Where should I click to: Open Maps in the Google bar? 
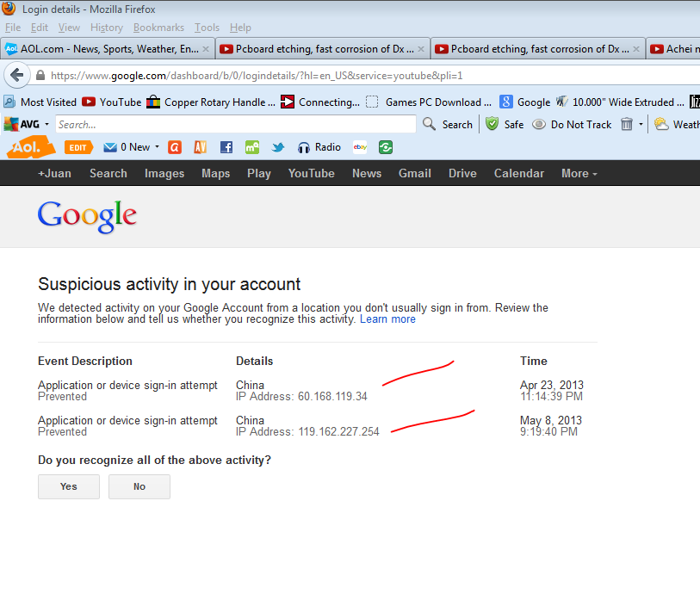(215, 173)
